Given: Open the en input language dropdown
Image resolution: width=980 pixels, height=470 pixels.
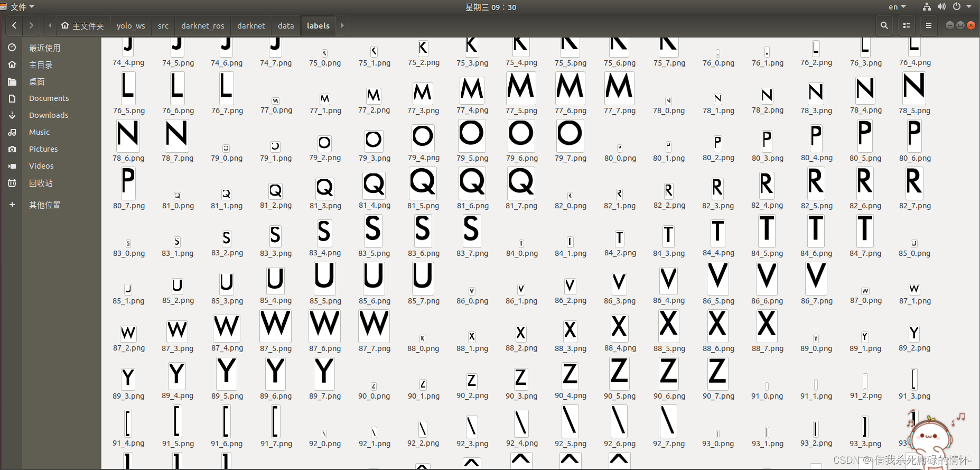Looking at the screenshot, I should click(x=897, y=7).
